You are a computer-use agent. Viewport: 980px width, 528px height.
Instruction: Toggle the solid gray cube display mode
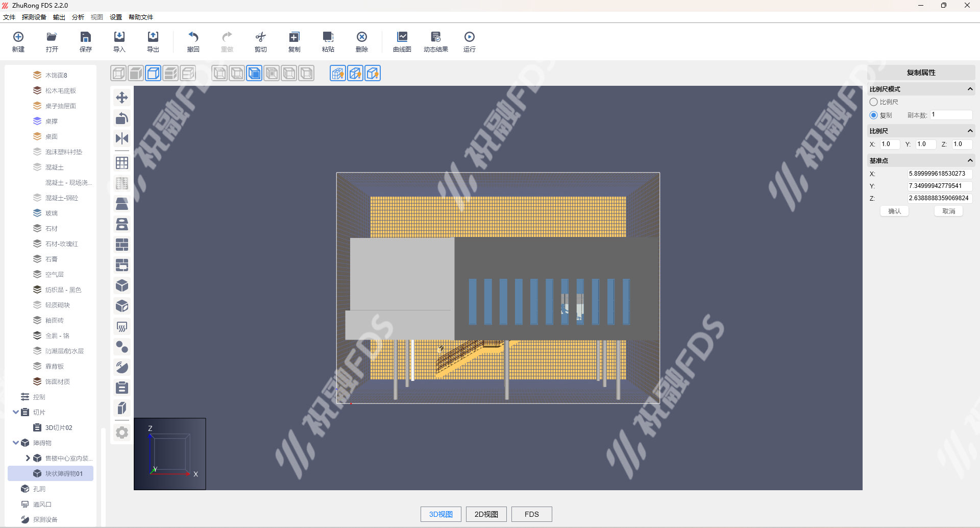[136, 74]
